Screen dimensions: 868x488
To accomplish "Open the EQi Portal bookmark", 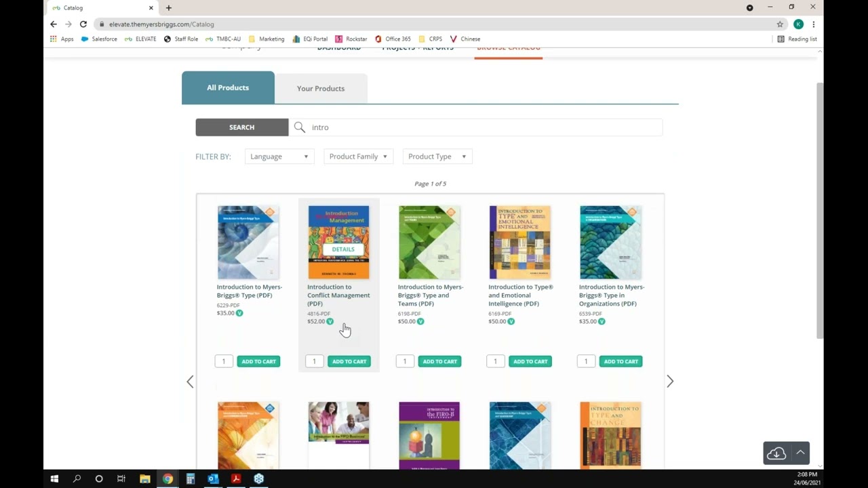I will [310, 39].
